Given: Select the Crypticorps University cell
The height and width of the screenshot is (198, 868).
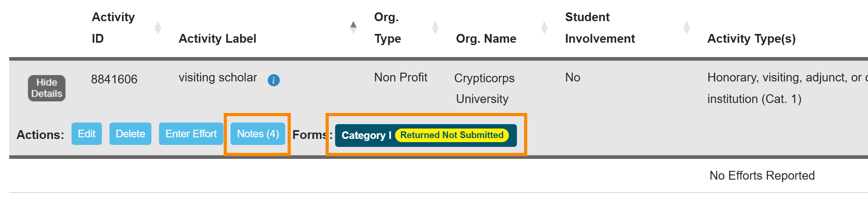Looking at the screenshot, I should (484, 88).
